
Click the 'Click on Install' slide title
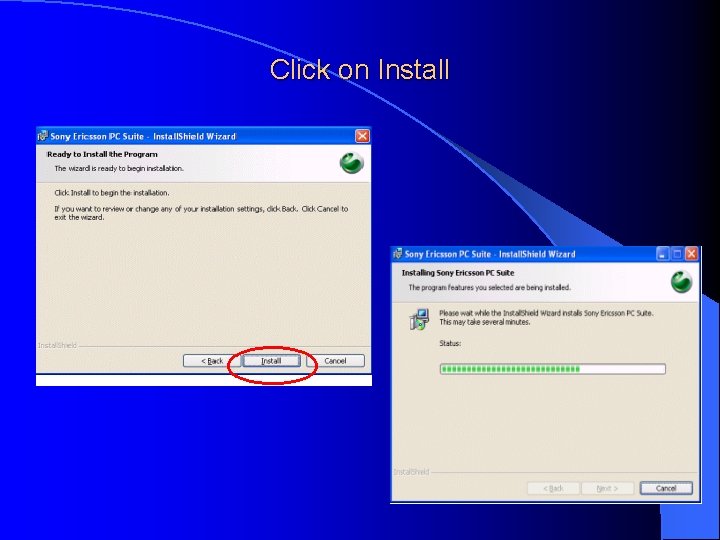[x=359, y=70]
